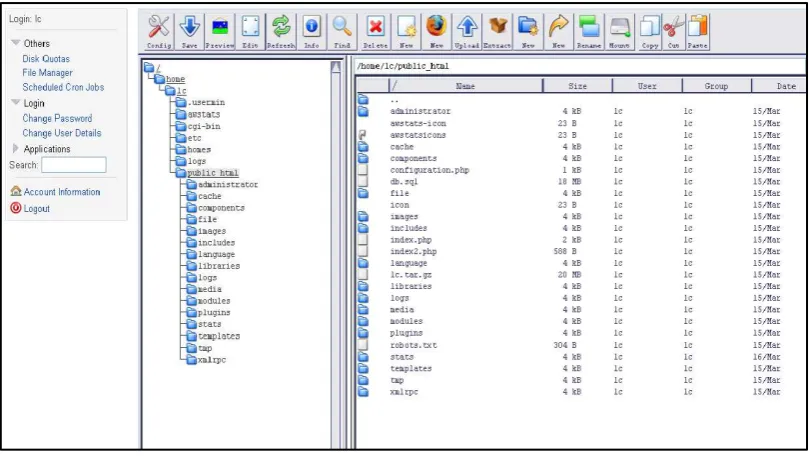The width and height of the screenshot is (809, 456).
Task: Click file icon next to configuration.php
Action: [363, 170]
